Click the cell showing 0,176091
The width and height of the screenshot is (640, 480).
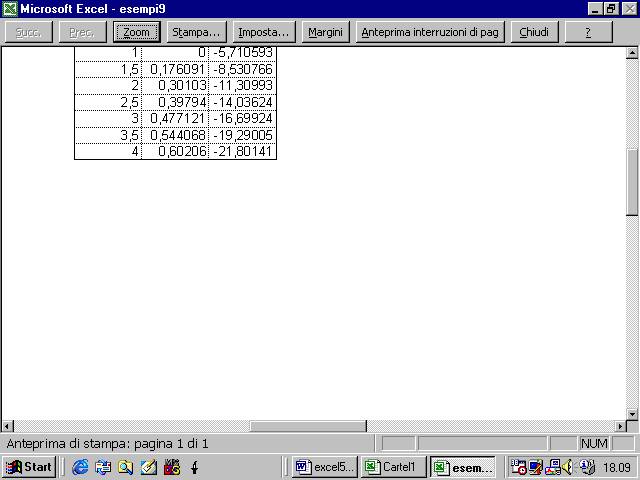pos(175,69)
